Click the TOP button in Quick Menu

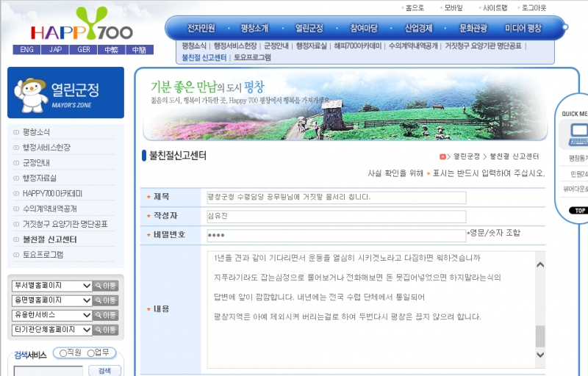click(x=578, y=210)
